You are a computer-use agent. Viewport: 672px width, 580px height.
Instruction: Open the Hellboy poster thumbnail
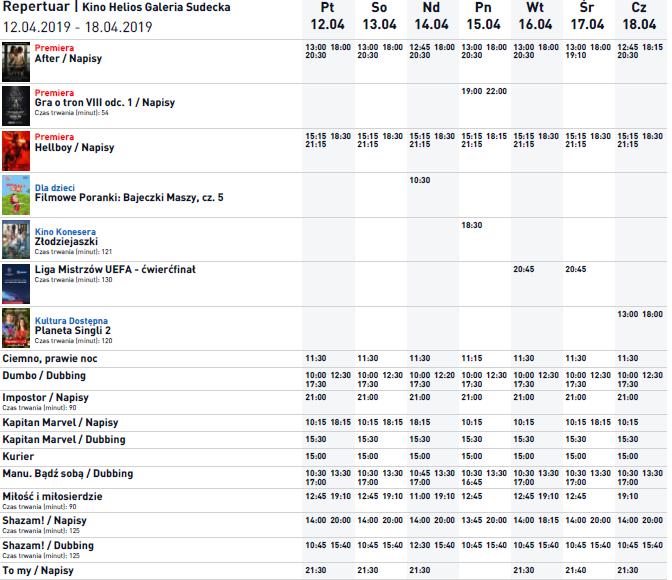pos(16,151)
